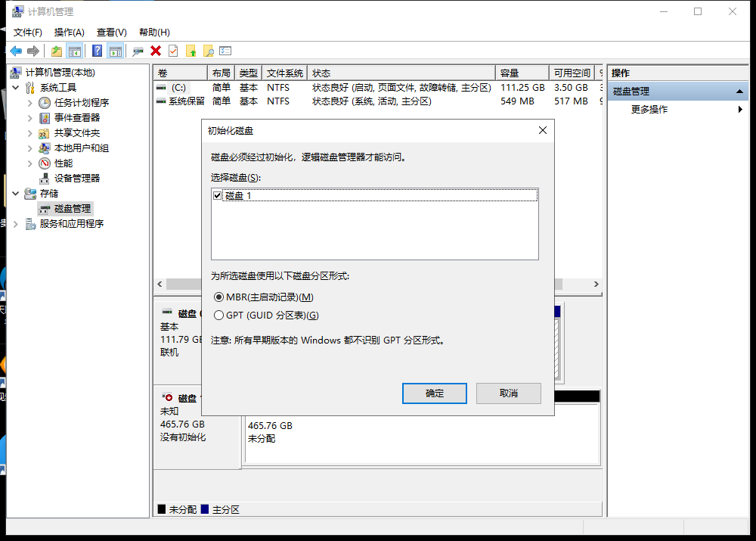The height and width of the screenshot is (541, 756).
Task: Toggle the Show/Hide Console Tree icon
Action: (x=74, y=51)
